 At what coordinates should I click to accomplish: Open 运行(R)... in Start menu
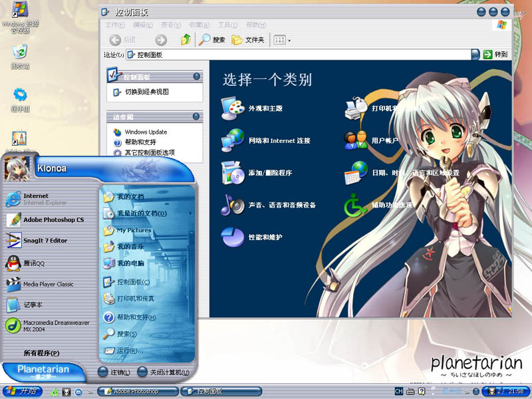point(147,350)
